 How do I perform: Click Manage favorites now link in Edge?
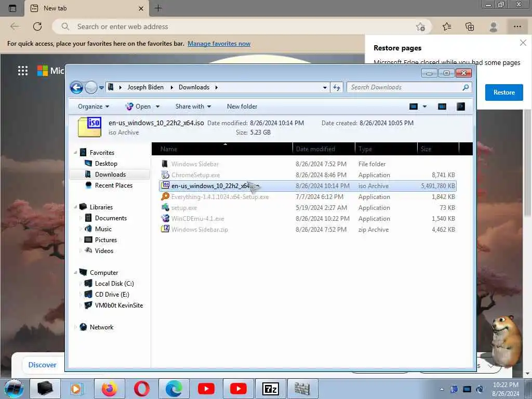tap(219, 44)
